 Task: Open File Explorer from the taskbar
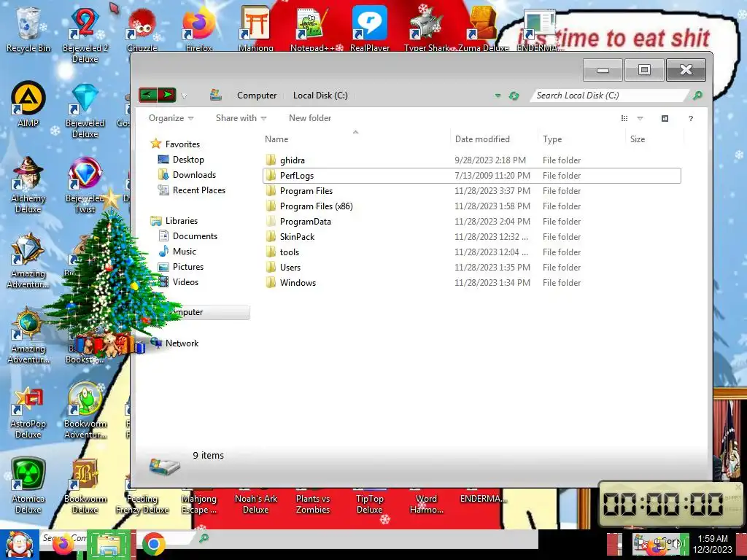click(x=109, y=545)
